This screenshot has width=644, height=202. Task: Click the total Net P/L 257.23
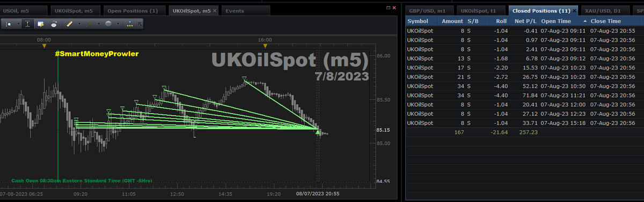(528, 132)
